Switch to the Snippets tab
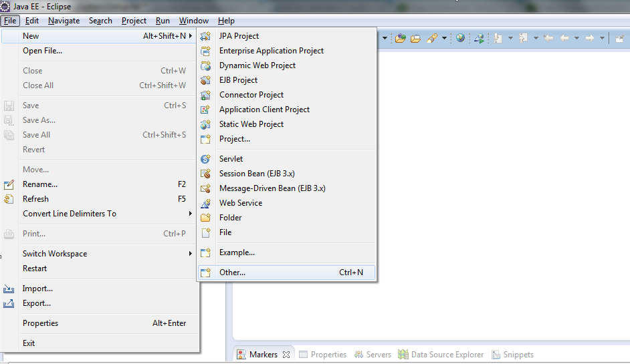The height and width of the screenshot is (364, 630). click(513, 355)
